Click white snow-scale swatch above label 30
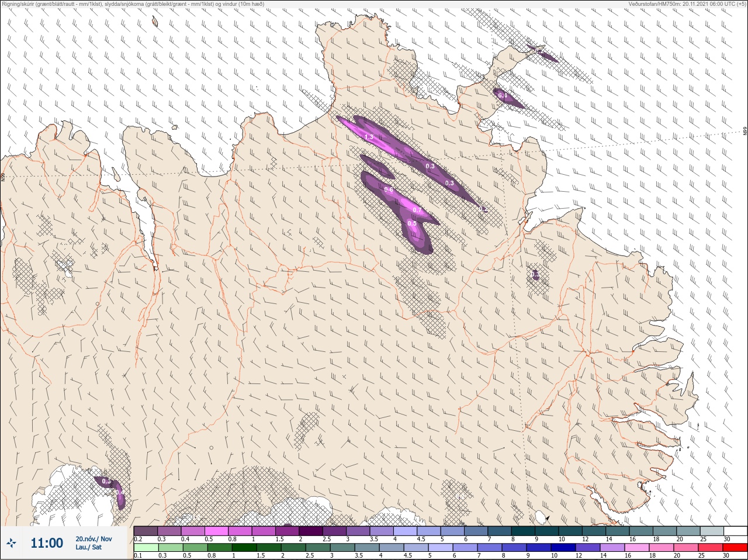Image resolution: width=748 pixels, height=560 pixels. tap(735, 531)
